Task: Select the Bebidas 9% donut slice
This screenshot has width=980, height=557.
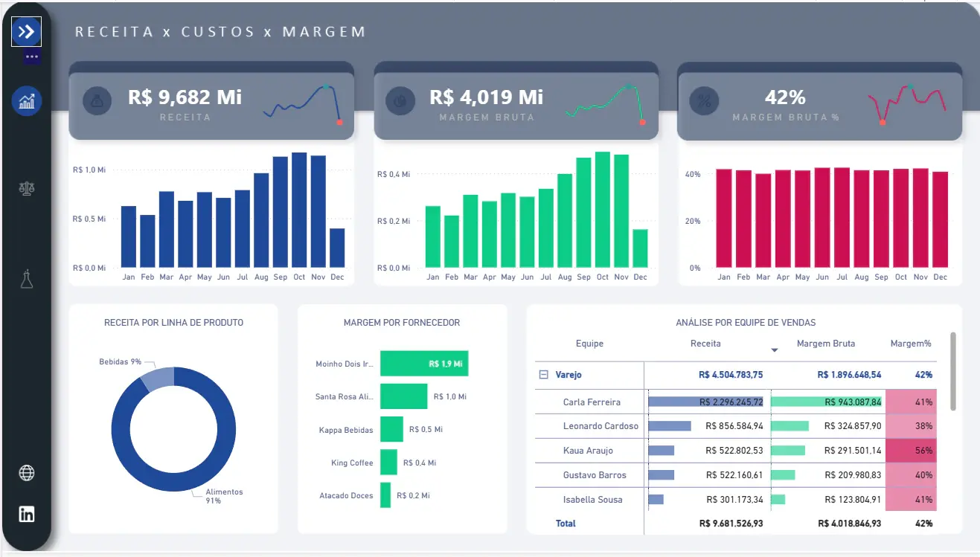Action: [x=157, y=378]
